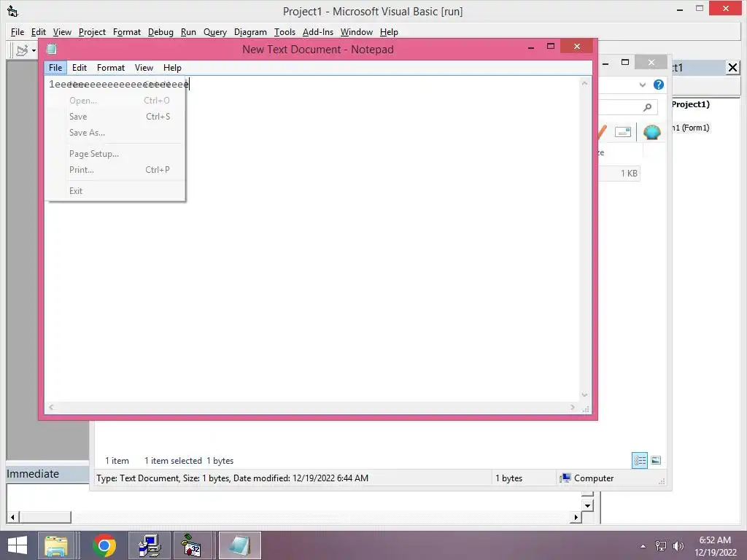The height and width of the screenshot is (560, 747).
Task: Open File Explorer from the taskbar
Action: [55, 545]
